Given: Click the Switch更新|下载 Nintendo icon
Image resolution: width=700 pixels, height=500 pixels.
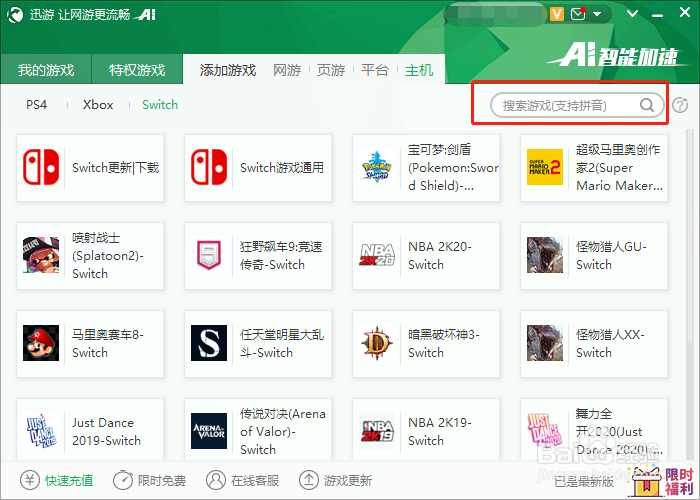Looking at the screenshot, I should click(41, 167).
